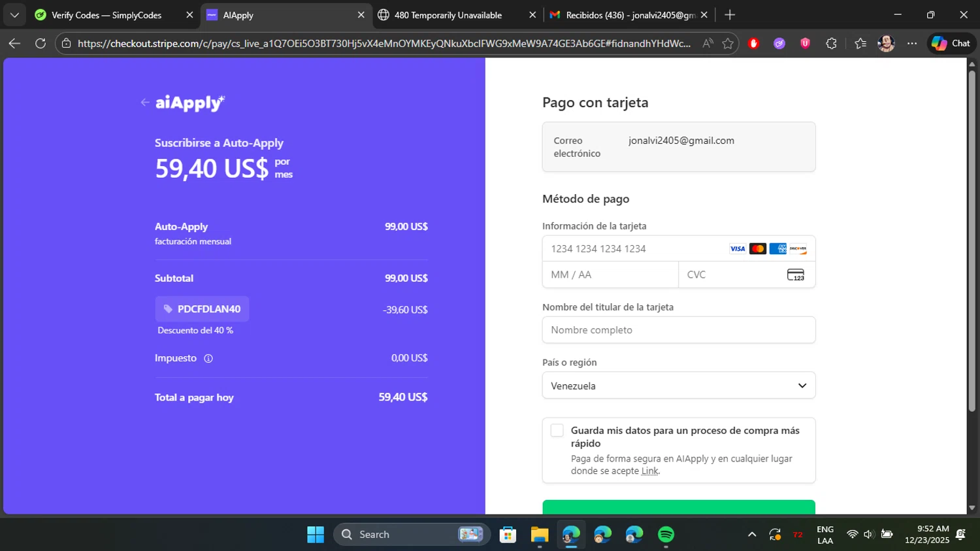The width and height of the screenshot is (980, 551).
Task: Click the Visa card logo
Action: tap(738, 248)
